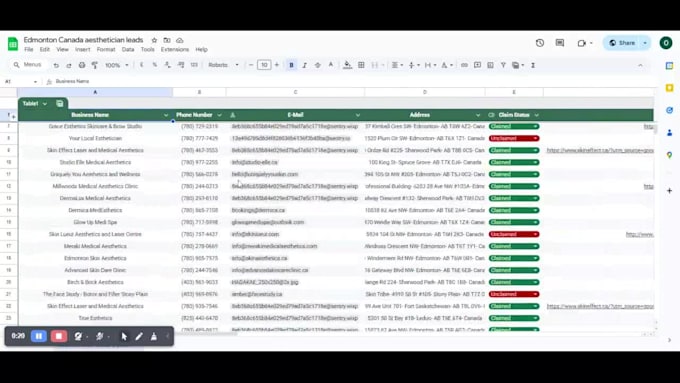Open the vertical align dropdown
Image resolution: width=680 pixels, height=383 pixels.
414,65
